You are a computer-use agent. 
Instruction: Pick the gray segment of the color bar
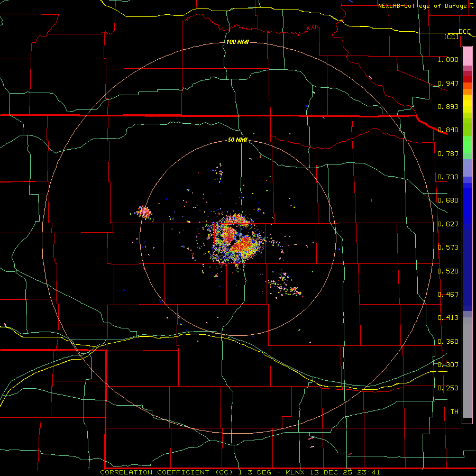(x=467, y=368)
